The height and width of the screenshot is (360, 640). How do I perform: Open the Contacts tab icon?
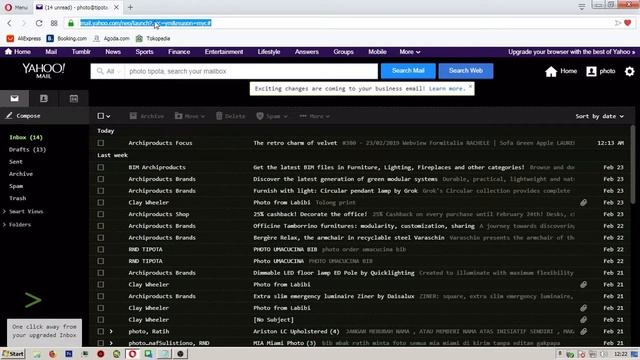point(44,98)
